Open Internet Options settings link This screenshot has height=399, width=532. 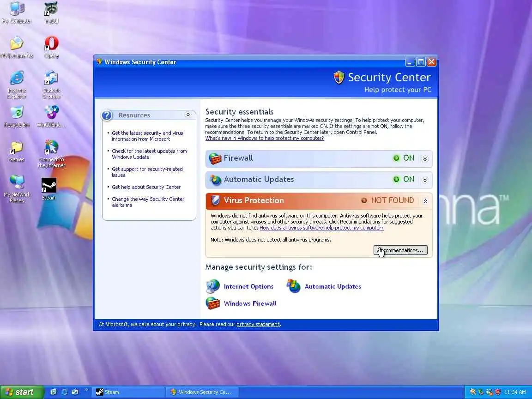coord(249,286)
